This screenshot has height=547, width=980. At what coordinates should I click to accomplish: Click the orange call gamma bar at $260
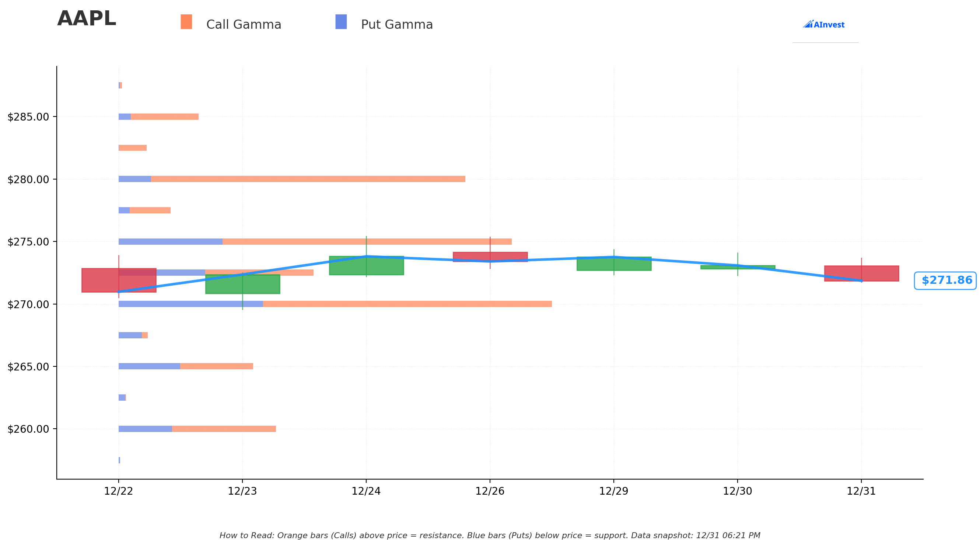pos(224,429)
